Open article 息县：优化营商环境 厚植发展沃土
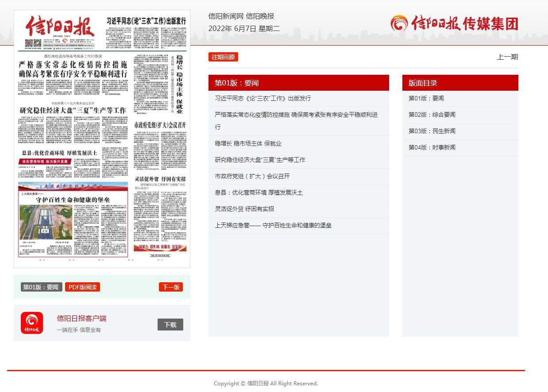The image size is (548, 392). tap(259, 192)
